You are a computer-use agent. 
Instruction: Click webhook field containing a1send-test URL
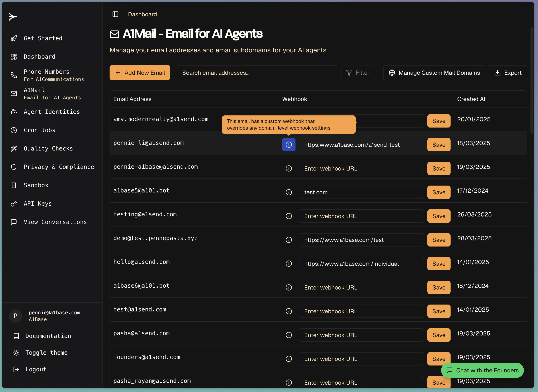(361, 144)
